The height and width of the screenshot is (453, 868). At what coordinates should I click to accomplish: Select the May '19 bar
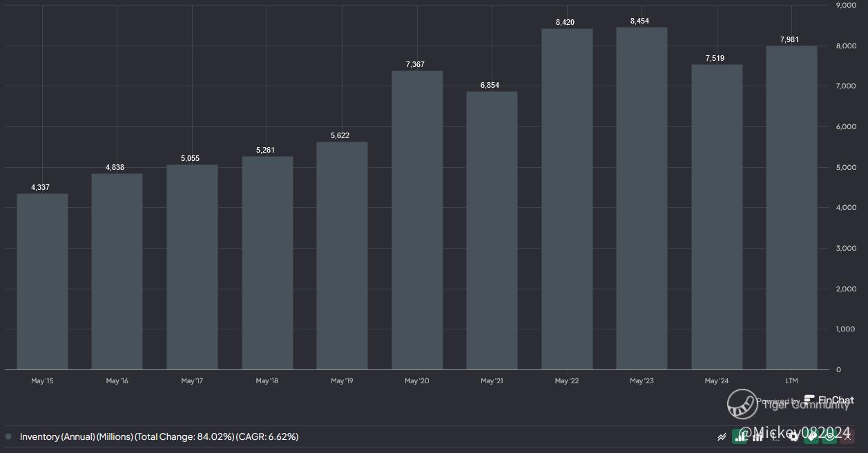(342, 256)
